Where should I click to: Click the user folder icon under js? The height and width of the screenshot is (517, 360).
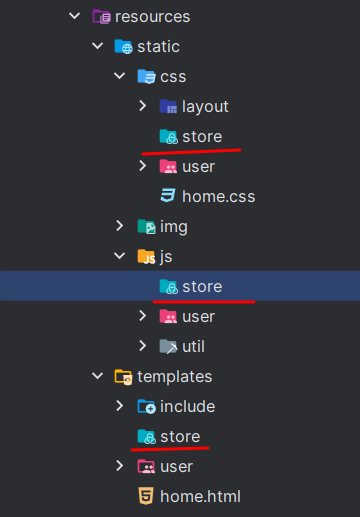pos(168,316)
